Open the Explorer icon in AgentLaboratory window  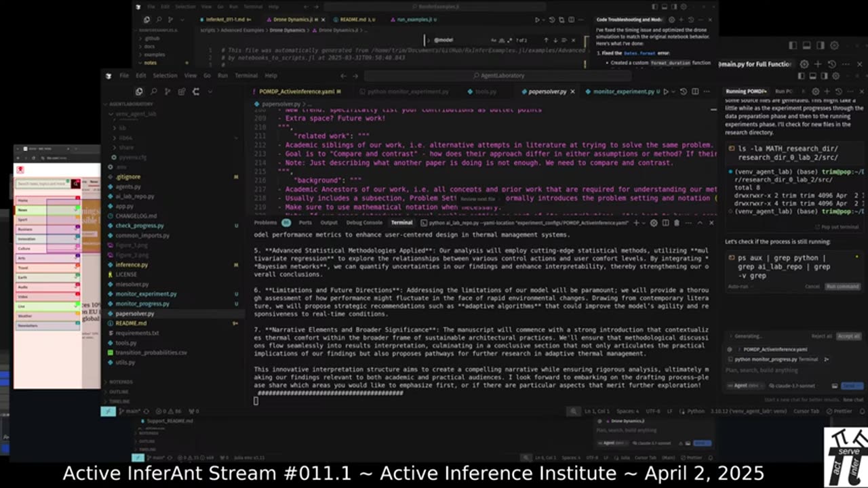coord(139,91)
